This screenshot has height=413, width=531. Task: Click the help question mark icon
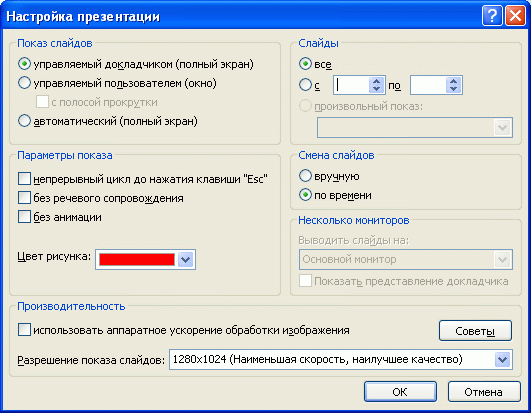point(492,16)
